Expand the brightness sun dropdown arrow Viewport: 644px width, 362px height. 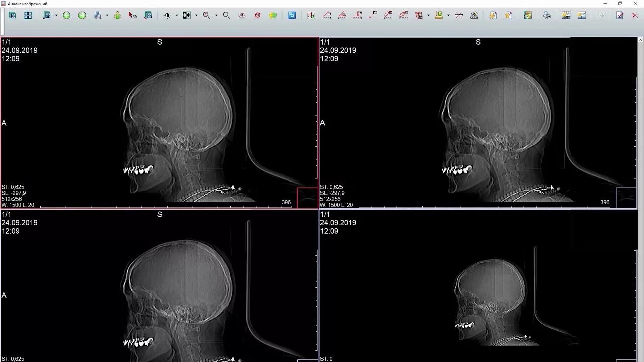point(176,15)
